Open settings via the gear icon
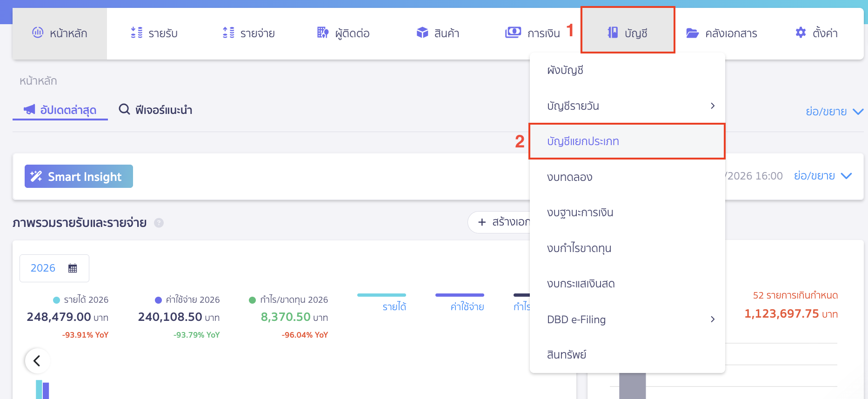Image resolution: width=868 pixels, height=399 pixels. pyautogui.click(x=801, y=33)
